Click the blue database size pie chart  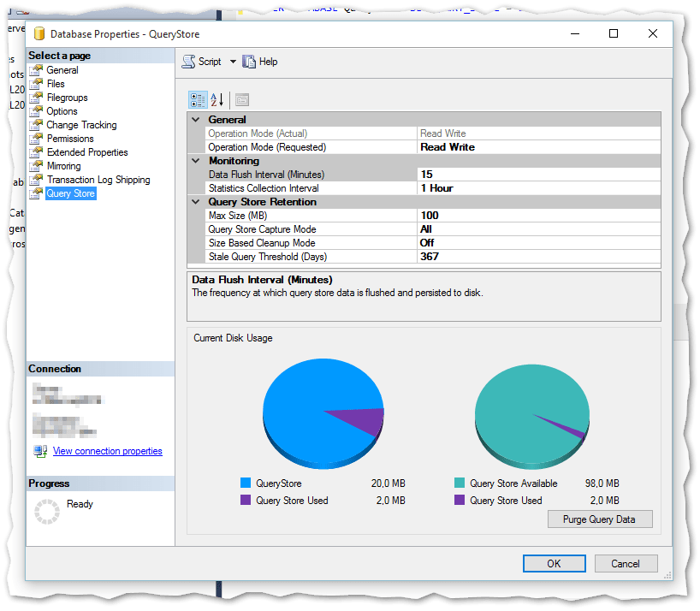[323, 413]
